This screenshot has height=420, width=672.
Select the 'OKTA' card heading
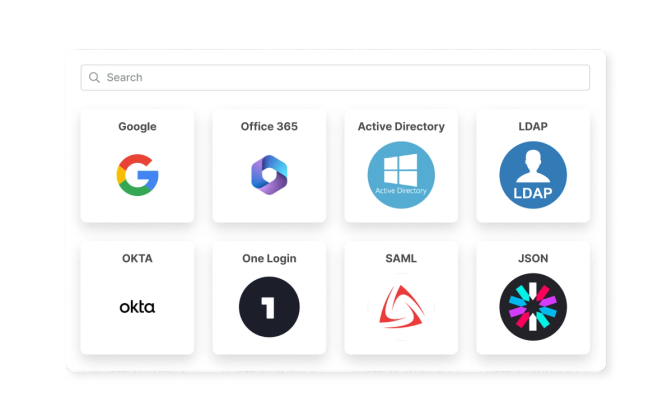(137, 258)
